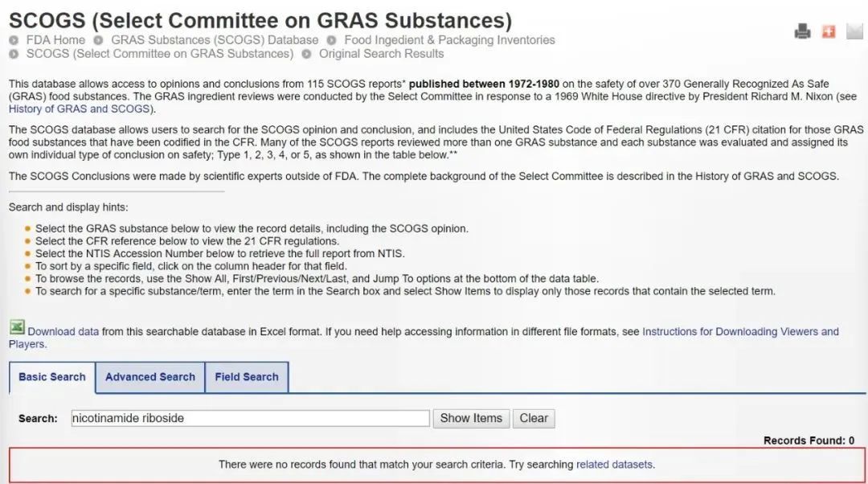This screenshot has height=484, width=868.
Task: Open Instructions for Downloading Viewers and Players
Action: point(424,337)
